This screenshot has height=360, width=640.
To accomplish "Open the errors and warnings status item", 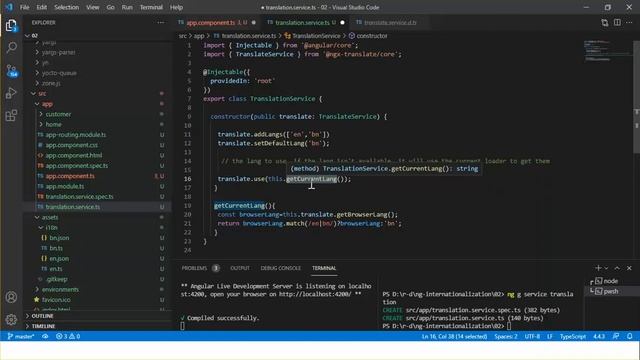I will pyautogui.click(x=68, y=336).
